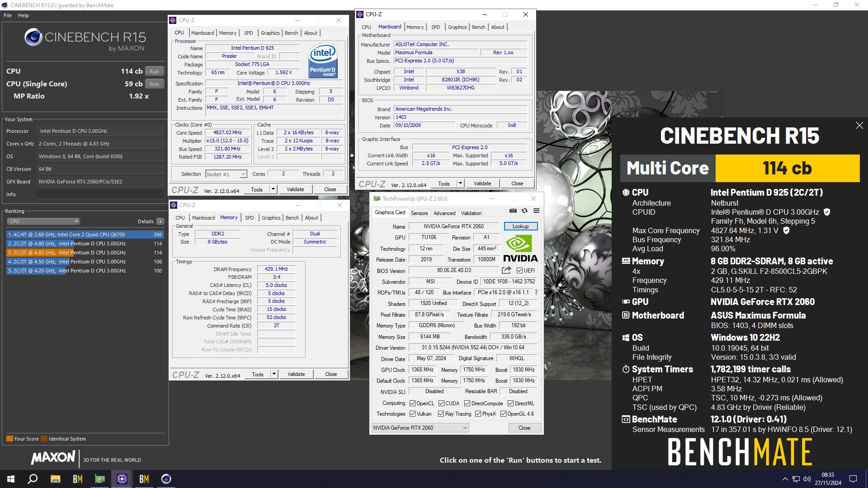Toggle the UEFI checkbox in GPU-Z

[519, 271]
